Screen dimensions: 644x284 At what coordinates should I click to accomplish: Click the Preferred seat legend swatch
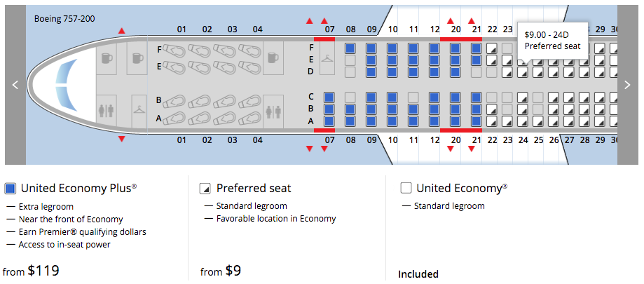click(x=205, y=188)
